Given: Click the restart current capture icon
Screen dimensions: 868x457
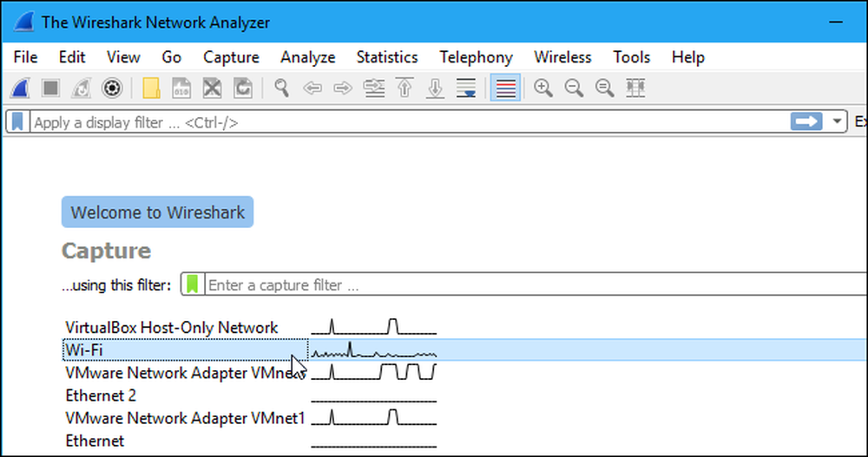Looking at the screenshot, I should point(81,88).
